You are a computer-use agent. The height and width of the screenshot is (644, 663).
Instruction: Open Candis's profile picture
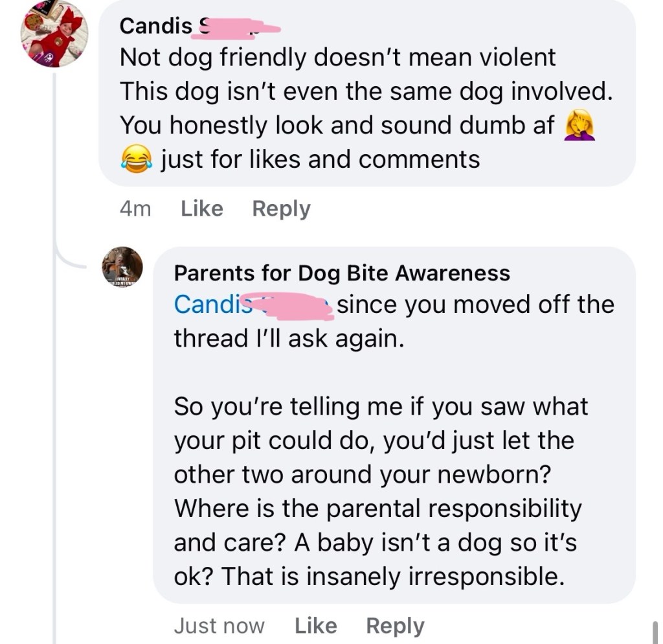tap(54, 34)
